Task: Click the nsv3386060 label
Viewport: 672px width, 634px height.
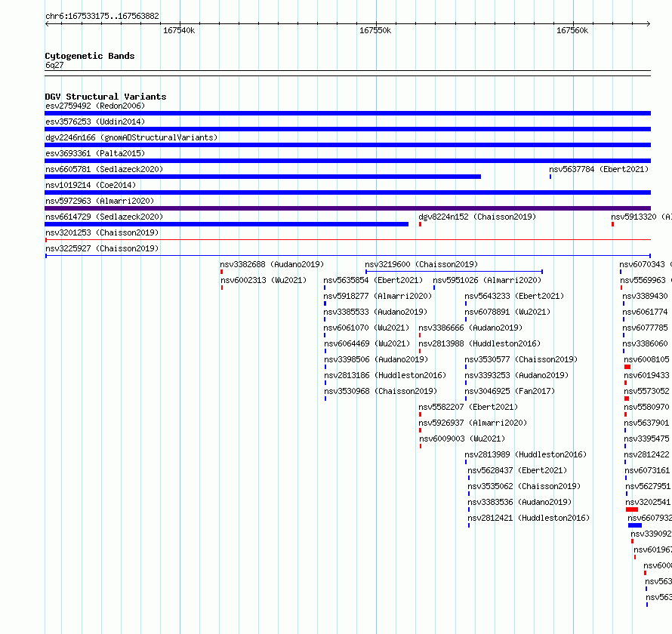Action: [x=645, y=343]
